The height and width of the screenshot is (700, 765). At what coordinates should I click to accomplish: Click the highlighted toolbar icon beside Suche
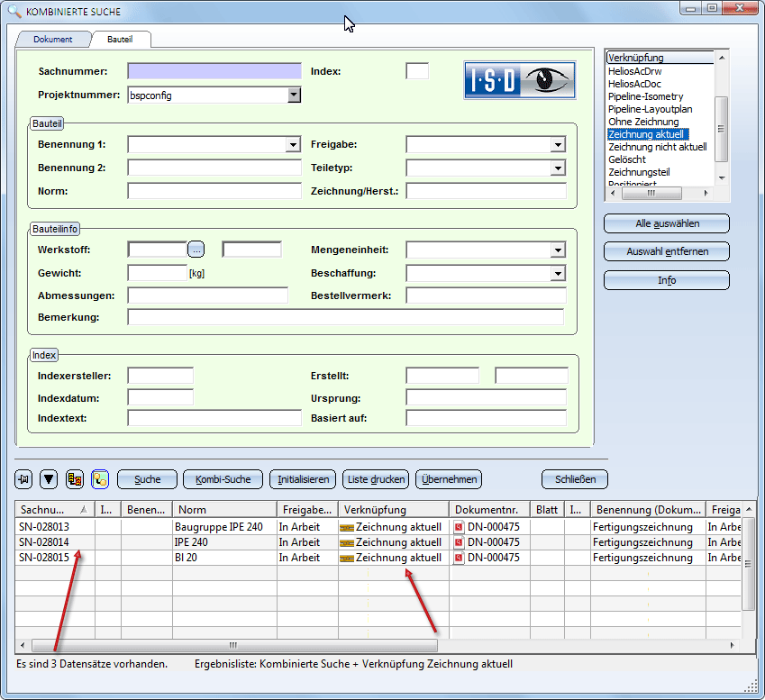[x=99, y=479]
